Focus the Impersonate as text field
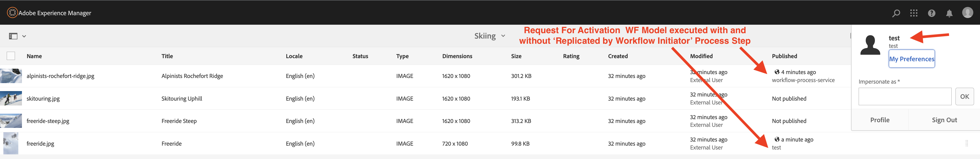Screen dimensions: 980x159 coord(905,96)
